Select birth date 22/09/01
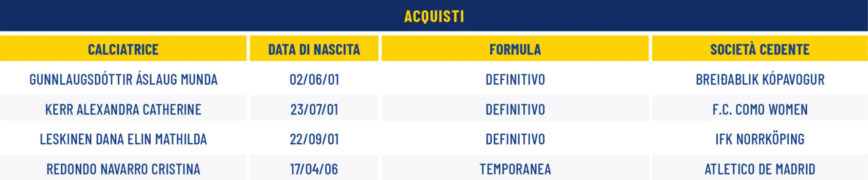 314,139
